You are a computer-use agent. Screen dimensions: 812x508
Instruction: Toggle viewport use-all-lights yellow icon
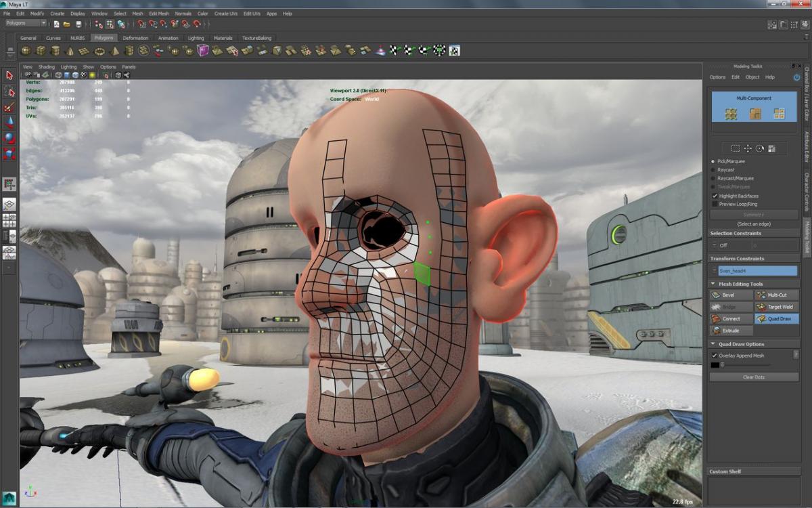pyautogui.click(x=91, y=75)
